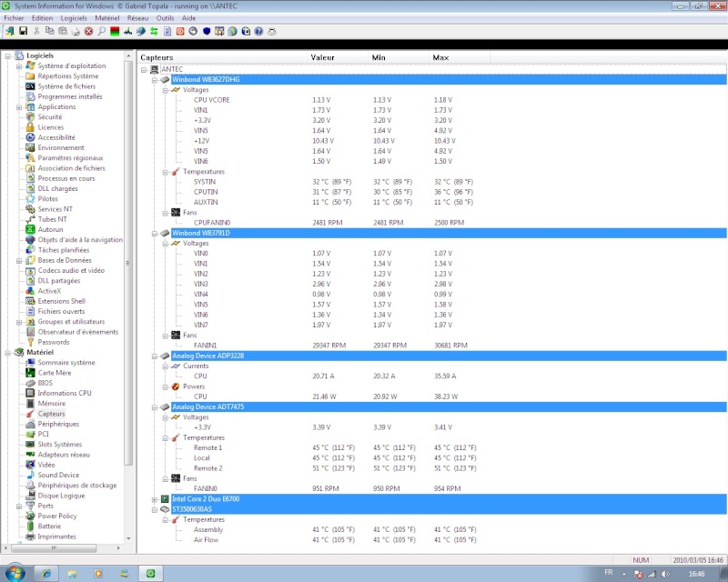This screenshot has height=582, width=728.
Task: Click the red and green bar toolbar icon
Action: 115,31
